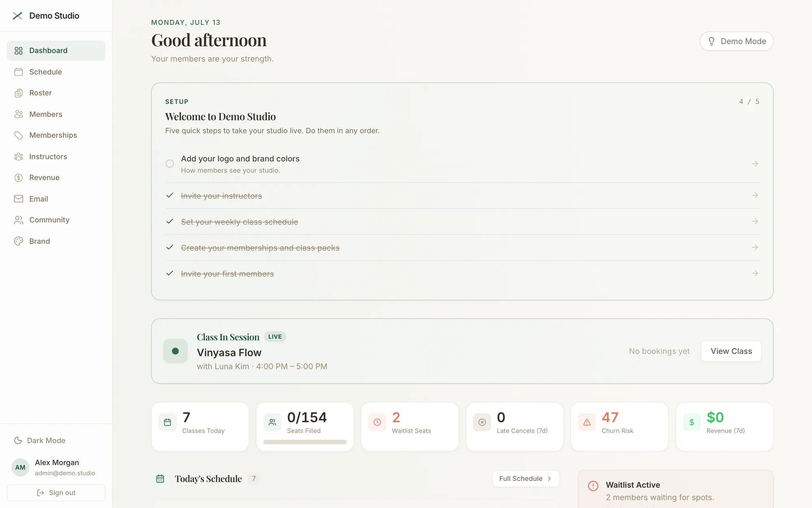The width and height of the screenshot is (812, 508).
Task: Click the Dashboard grid icon in sidebar
Action: tap(19, 51)
